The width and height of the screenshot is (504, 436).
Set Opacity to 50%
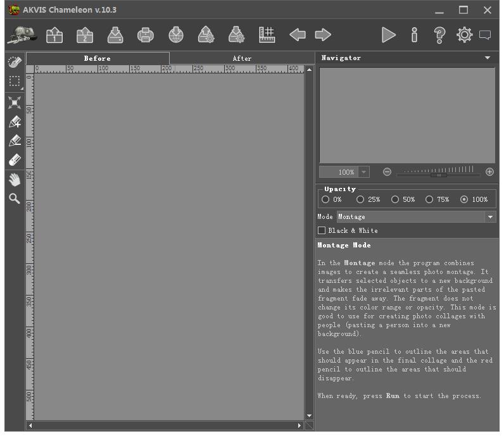point(394,199)
